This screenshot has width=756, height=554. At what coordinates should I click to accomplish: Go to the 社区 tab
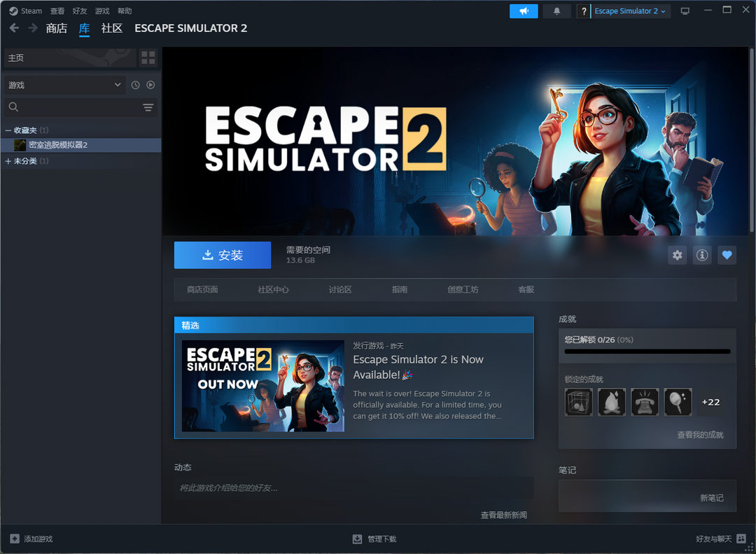point(112,28)
